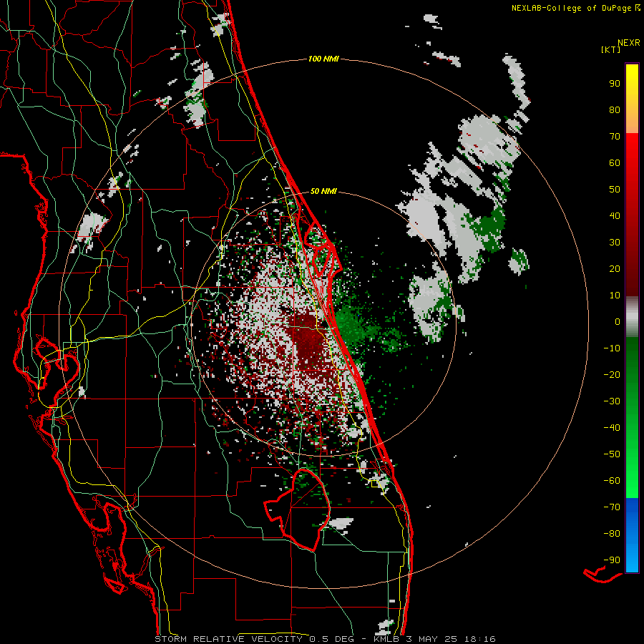Image resolution: width=644 pixels, height=644 pixels.
Task: Click the blue bottom segment of color bar
Action: pos(632,535)
